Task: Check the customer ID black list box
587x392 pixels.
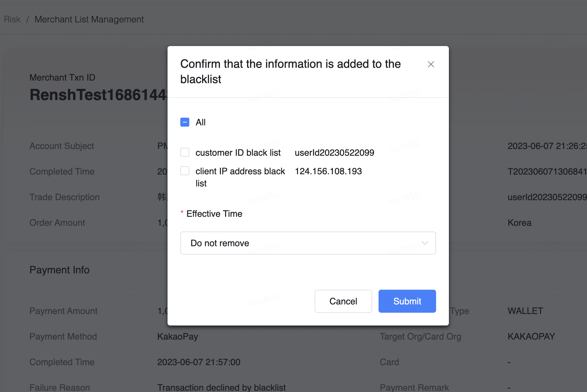Action: (185, 152)
